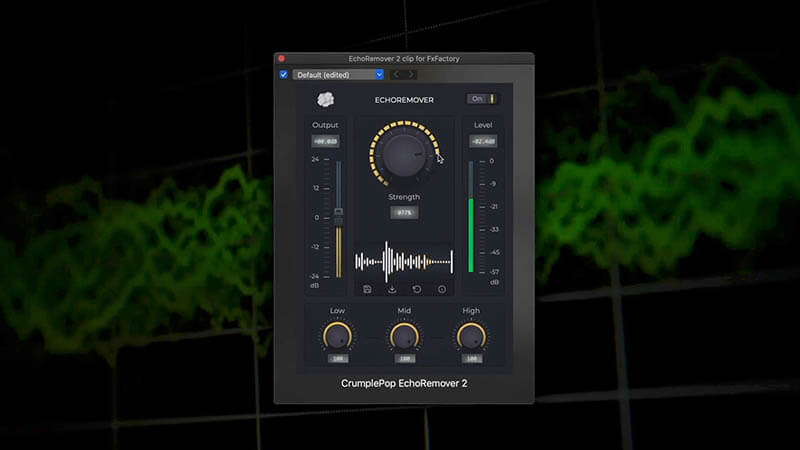Go to next preset arrow

(411, 74)
